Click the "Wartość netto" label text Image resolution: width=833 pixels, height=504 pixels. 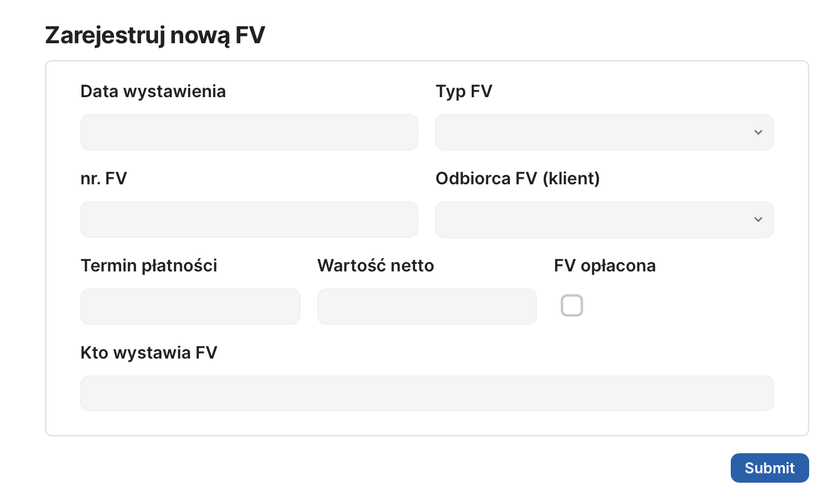tap(376, 266)
